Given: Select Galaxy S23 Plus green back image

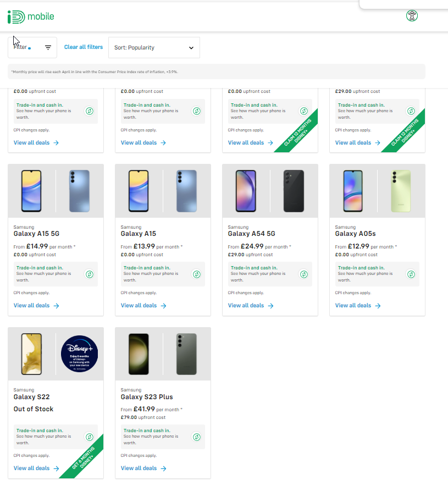Looking at the screenshot, I should 186,354.
